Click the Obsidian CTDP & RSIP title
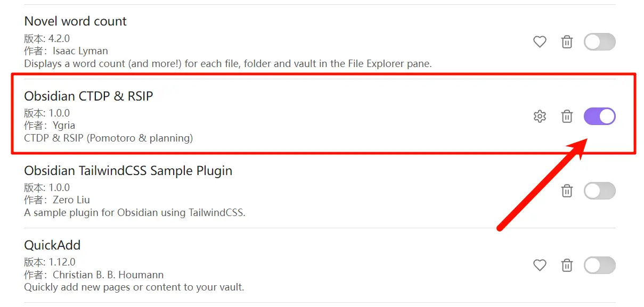The height and width of the screenshot is (307, 644). tap(88, 96)
